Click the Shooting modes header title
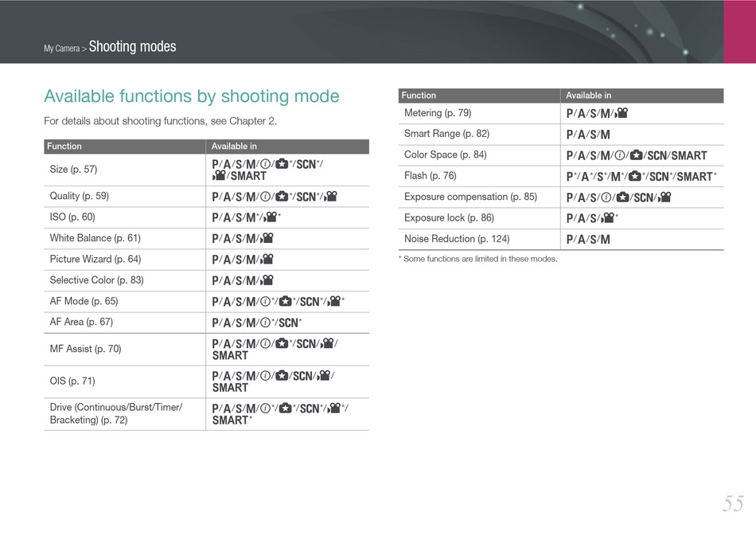The width and height of the screenshot is (756, 536). (x=133, y=46)
